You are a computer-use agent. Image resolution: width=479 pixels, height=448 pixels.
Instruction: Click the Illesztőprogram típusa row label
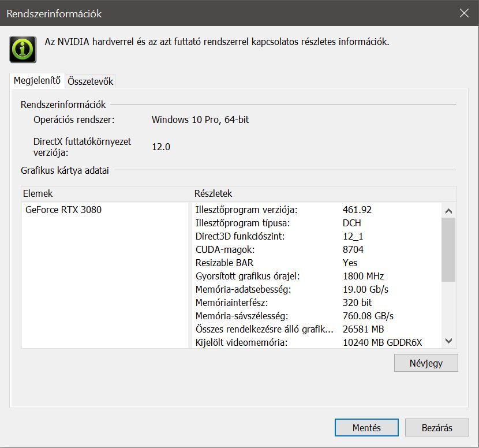(242, 223)
